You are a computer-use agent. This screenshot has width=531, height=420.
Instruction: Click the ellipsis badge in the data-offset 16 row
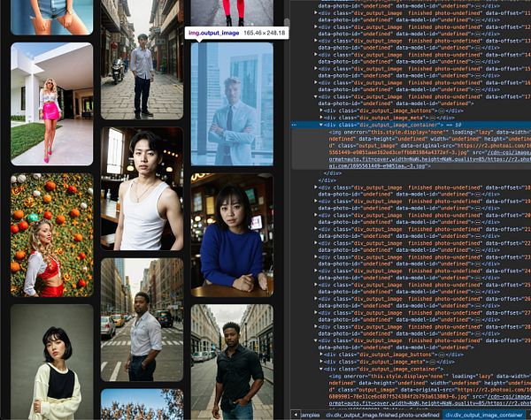click(x=478, y=89)
